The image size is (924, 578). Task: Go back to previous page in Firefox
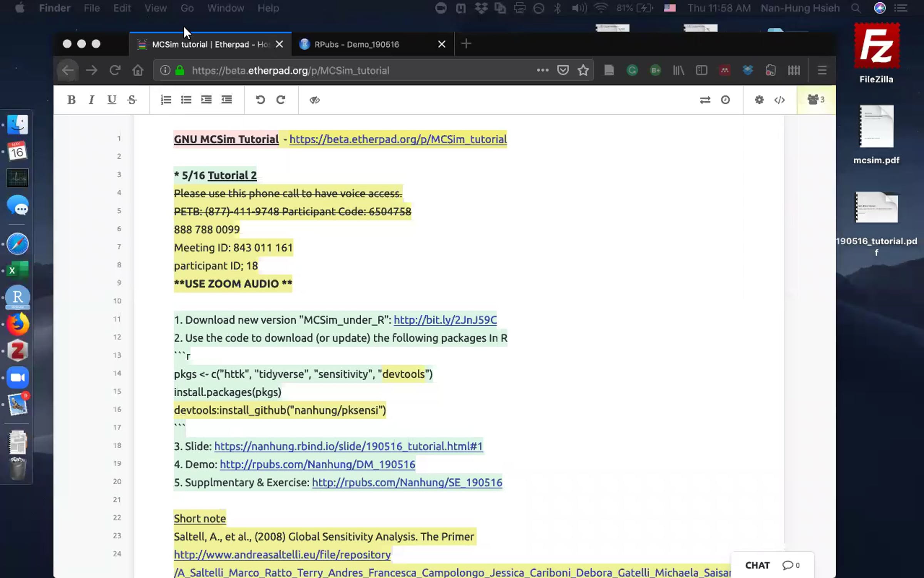(68, 71)
